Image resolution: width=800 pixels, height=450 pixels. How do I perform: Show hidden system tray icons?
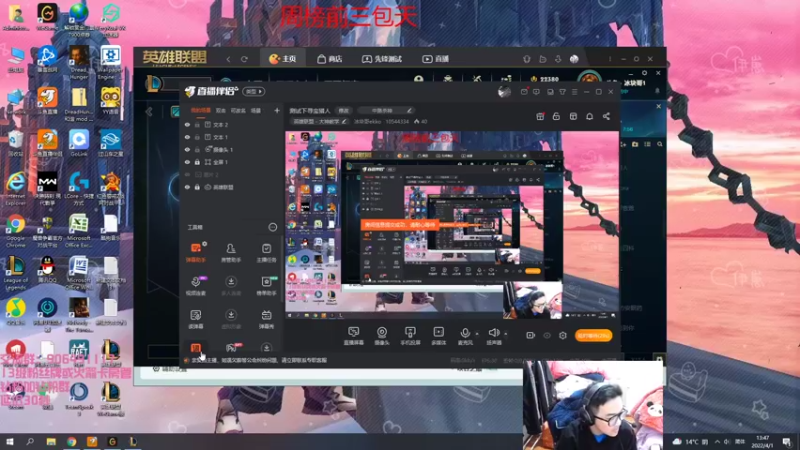[x=717, y=441]
